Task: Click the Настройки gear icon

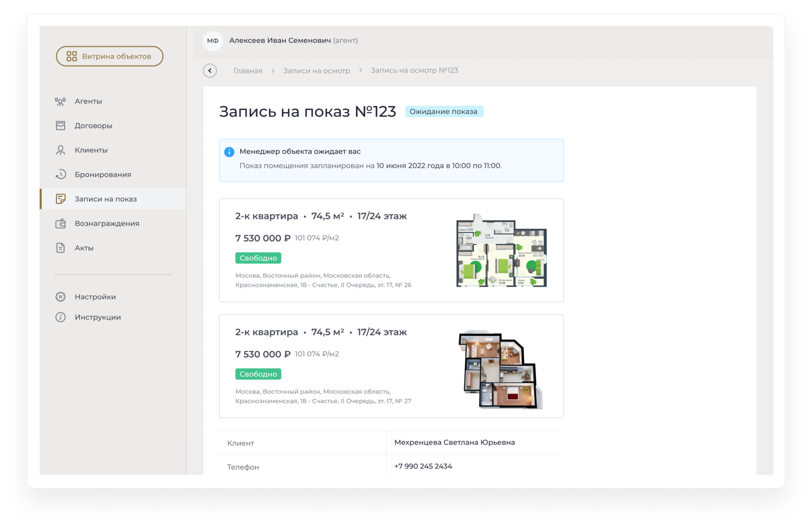Action: tap(60, 297)
